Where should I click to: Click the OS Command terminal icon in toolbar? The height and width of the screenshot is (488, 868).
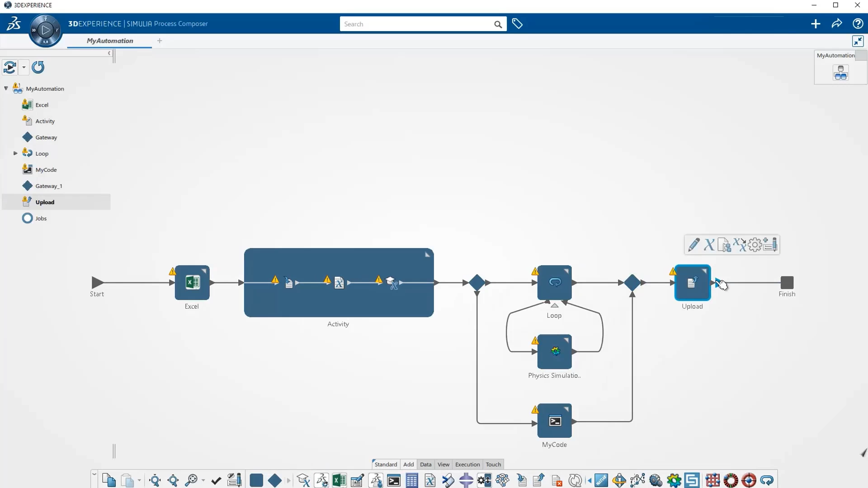pos(394,480)
